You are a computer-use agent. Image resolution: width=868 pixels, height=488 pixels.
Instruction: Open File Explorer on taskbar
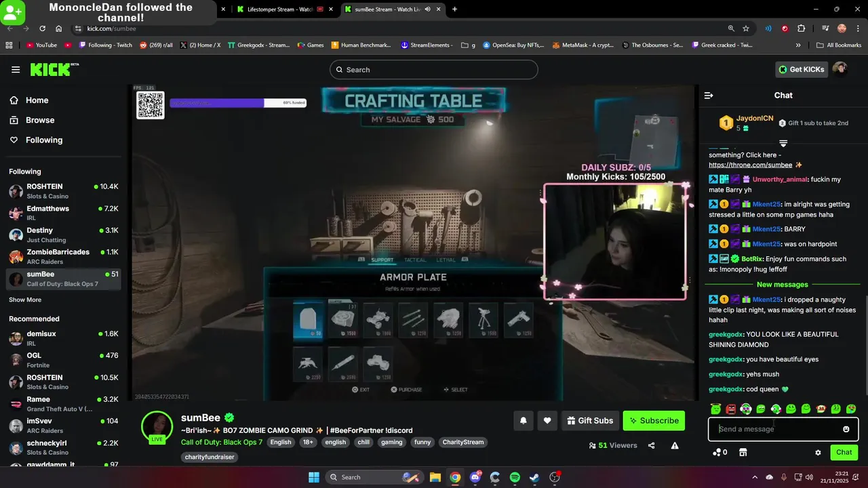435,477
